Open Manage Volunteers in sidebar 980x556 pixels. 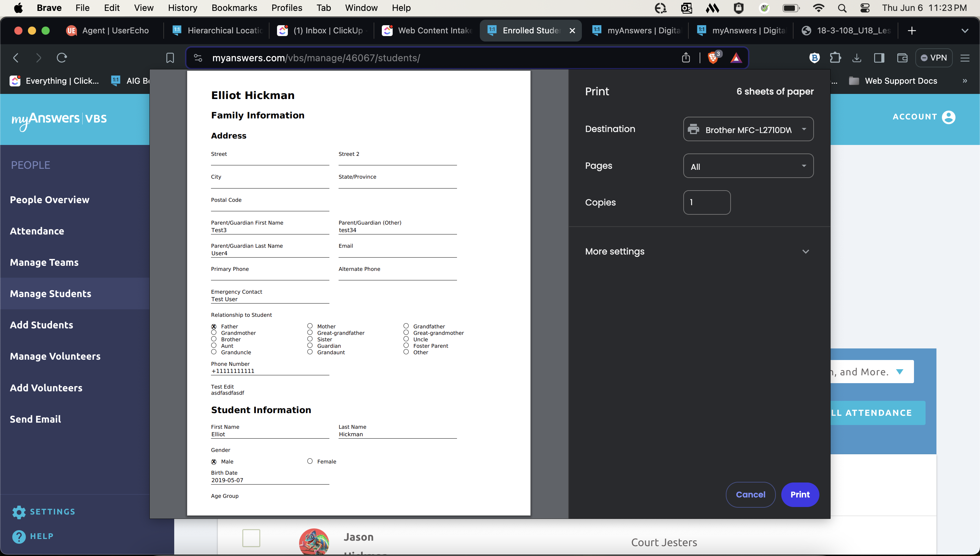pos(55,356)
